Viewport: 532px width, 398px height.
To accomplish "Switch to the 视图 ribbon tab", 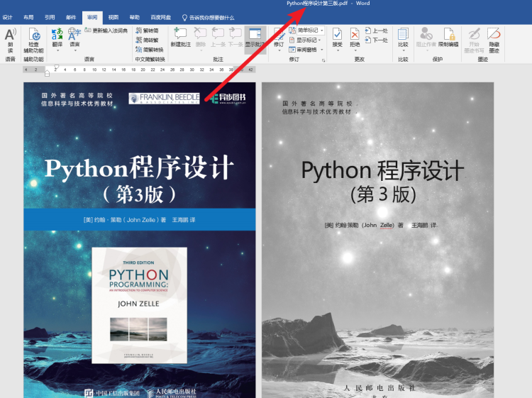I will (x=113, y=17).
